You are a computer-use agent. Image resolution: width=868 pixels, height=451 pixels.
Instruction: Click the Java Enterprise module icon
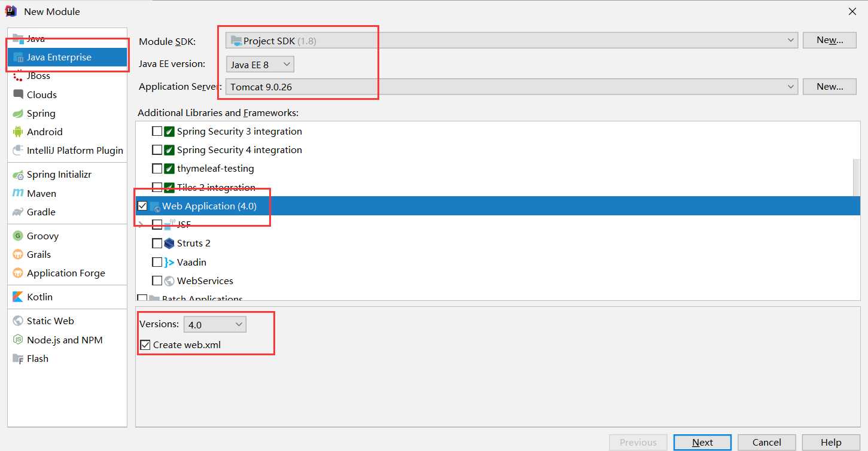(18, 57)
